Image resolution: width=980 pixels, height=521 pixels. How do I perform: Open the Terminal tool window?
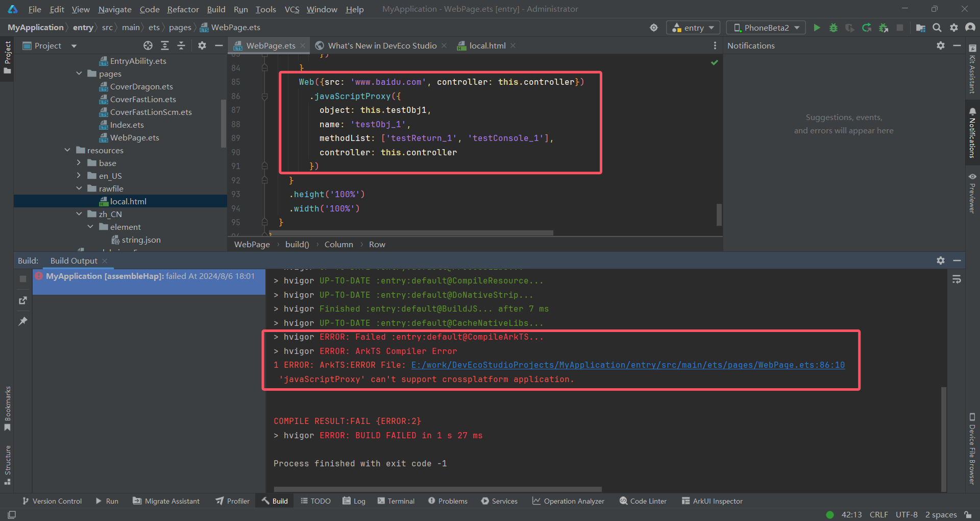[396, 501]
